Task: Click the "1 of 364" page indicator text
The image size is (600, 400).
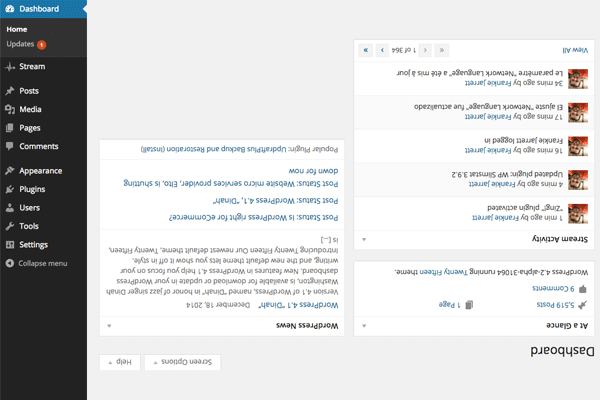Action: 404,50
